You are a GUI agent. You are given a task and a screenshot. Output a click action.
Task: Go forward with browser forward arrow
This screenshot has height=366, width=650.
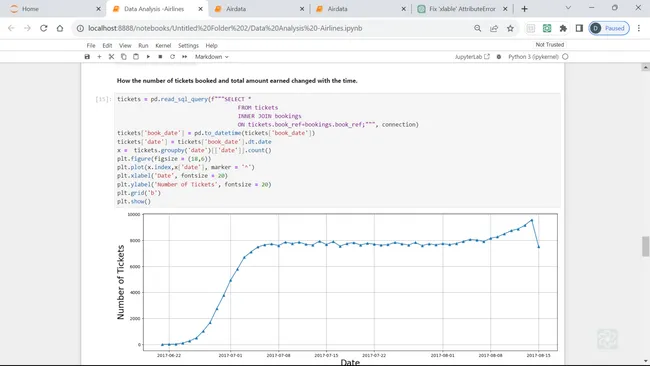click(x=27, y=28)
